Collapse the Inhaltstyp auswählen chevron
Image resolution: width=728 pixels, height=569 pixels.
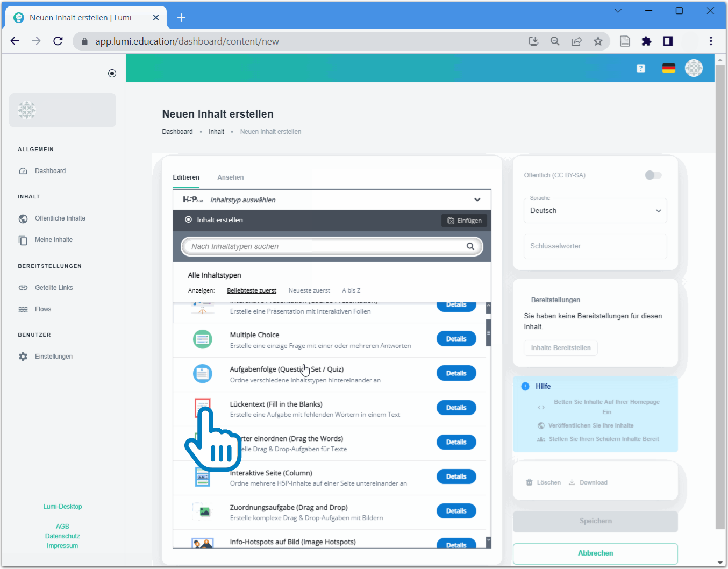[x=477, y=200]
